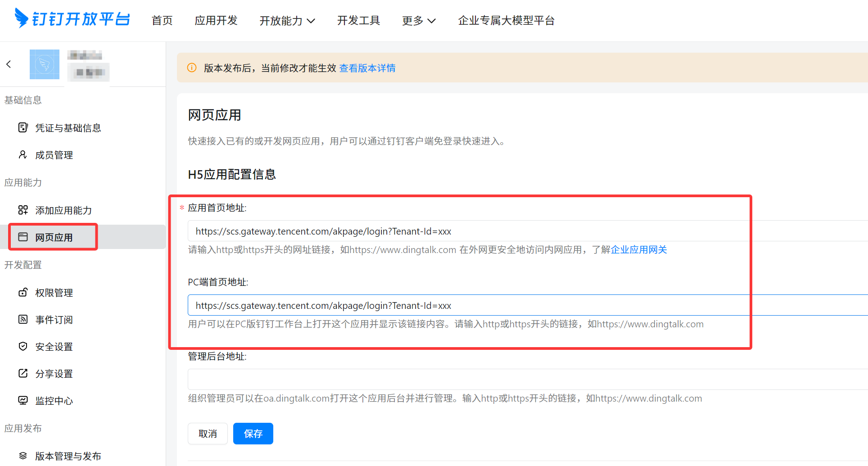Click the empty 管理后台地址 input field
The width and height of the screenshot is (868, 466).
click(528, 379)
